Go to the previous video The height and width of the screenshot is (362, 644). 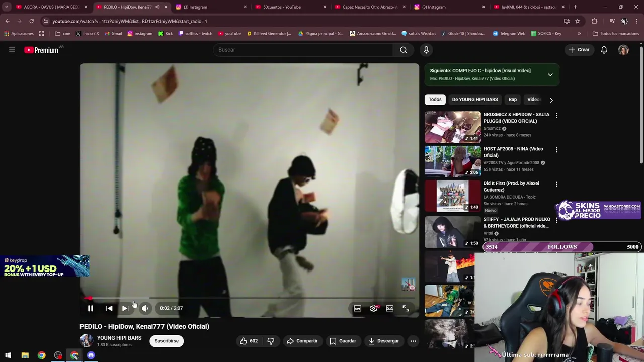109,308
